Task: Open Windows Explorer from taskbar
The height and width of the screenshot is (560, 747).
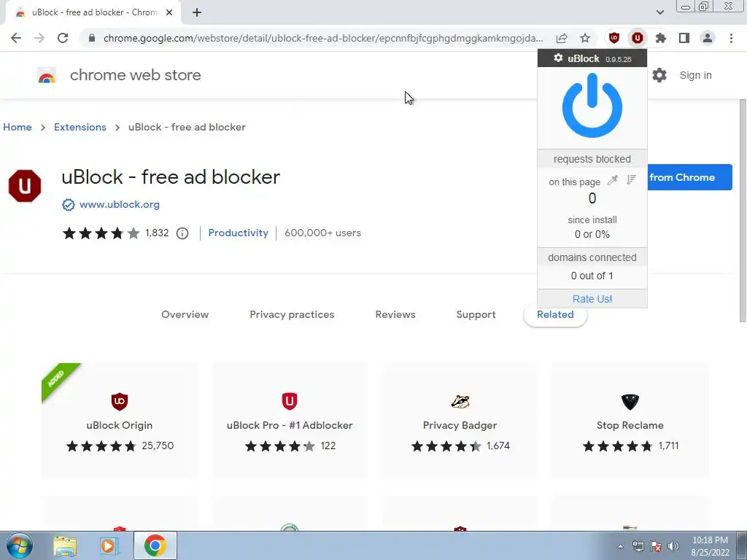Action: point(65,545)
